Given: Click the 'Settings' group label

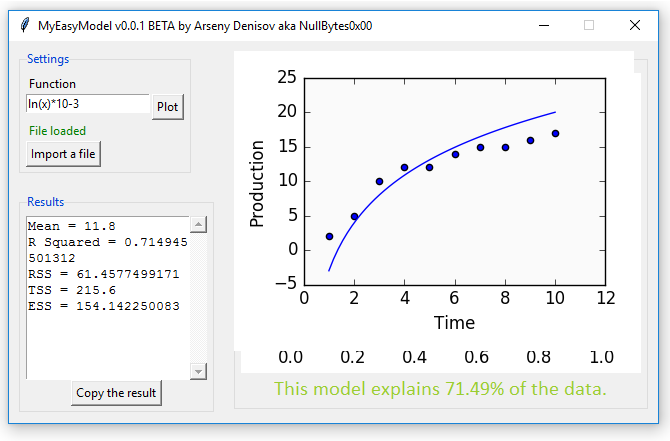Looking at the screenshot, I should (48, 59).
